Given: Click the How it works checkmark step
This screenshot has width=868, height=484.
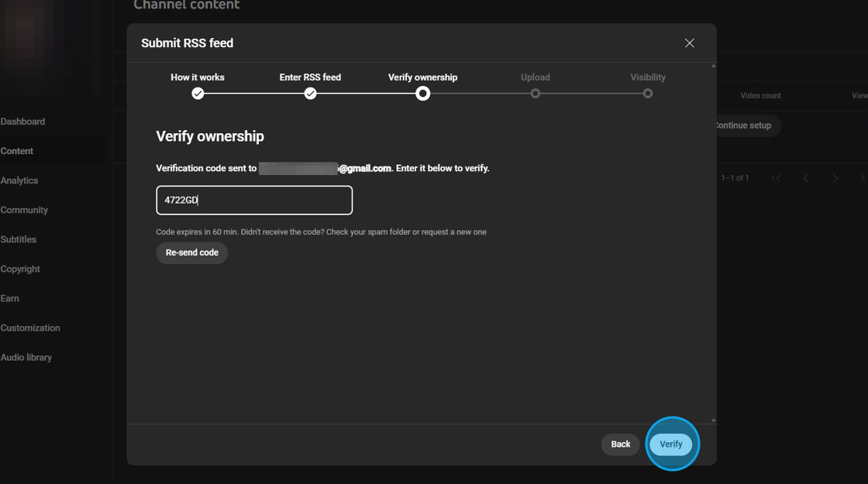Looking at the screenshot, I should click(x=198, y=94).
